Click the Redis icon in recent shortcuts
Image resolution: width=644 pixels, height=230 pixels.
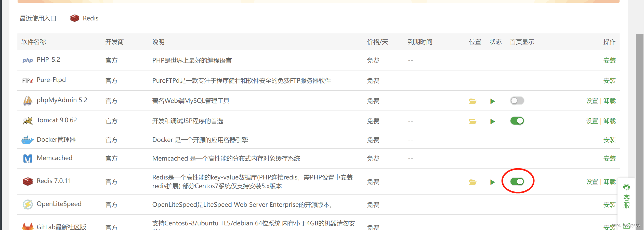(75, 18)
